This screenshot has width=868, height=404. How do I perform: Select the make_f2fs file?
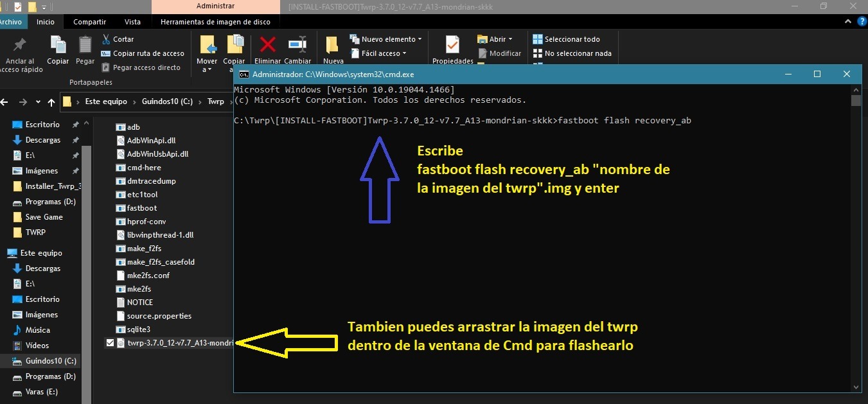[139, 249]
